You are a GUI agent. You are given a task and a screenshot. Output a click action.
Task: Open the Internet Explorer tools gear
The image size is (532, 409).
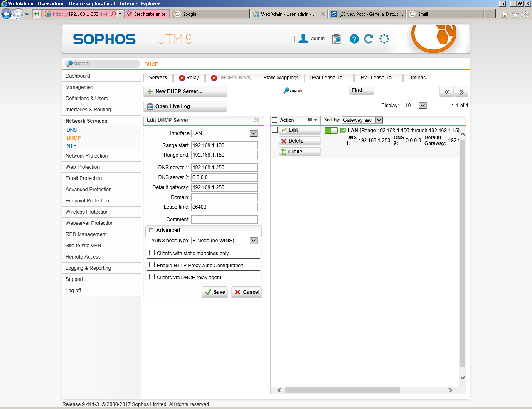[525, 15]
